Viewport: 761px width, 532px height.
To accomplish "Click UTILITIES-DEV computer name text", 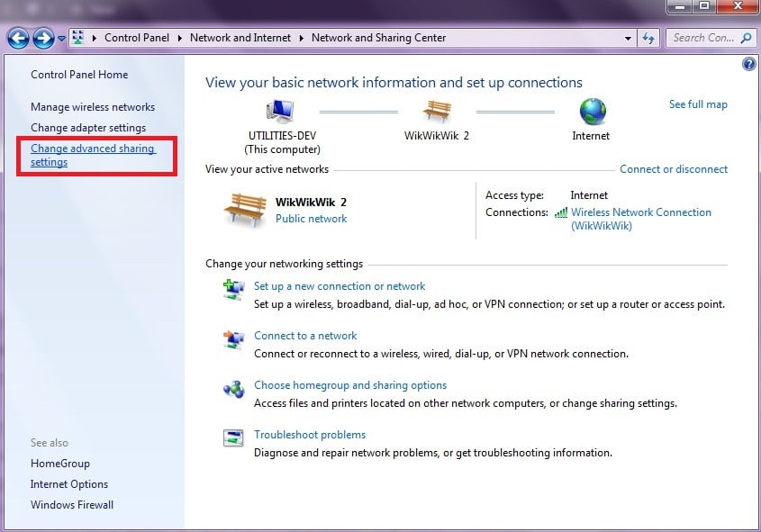I will click(x=282, y=136).
